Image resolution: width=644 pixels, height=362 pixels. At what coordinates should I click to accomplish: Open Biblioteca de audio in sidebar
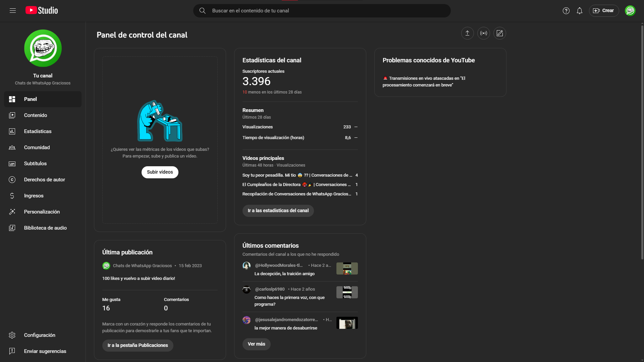coord(43,228)
